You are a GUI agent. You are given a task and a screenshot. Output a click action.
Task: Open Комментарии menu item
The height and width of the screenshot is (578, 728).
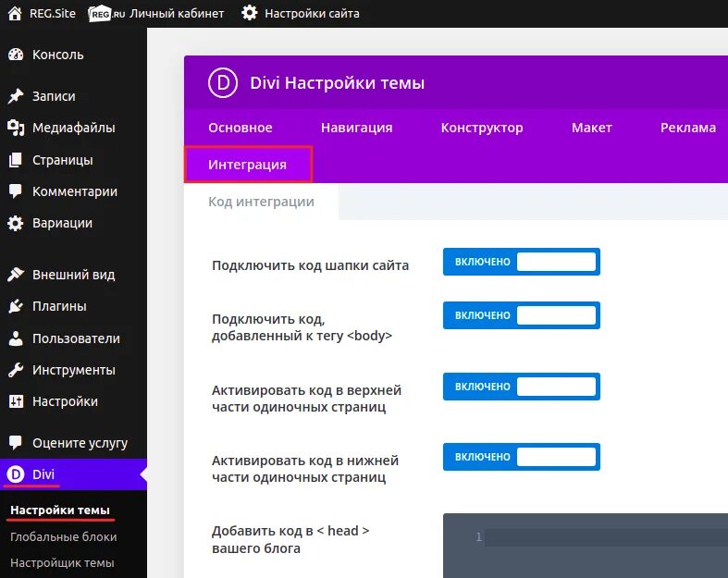73,191
